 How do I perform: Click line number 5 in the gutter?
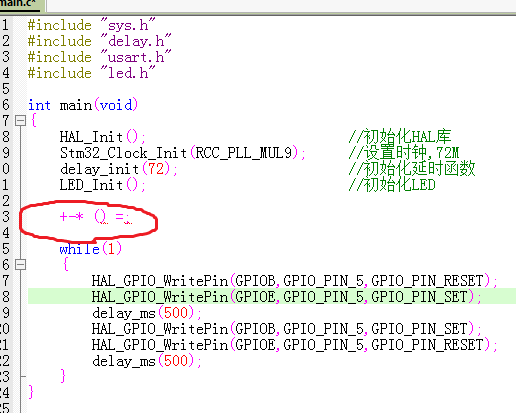6,89
